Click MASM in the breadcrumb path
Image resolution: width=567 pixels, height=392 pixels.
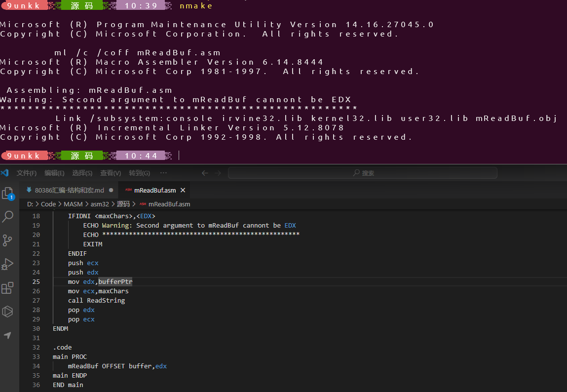[x=73, y=204]
